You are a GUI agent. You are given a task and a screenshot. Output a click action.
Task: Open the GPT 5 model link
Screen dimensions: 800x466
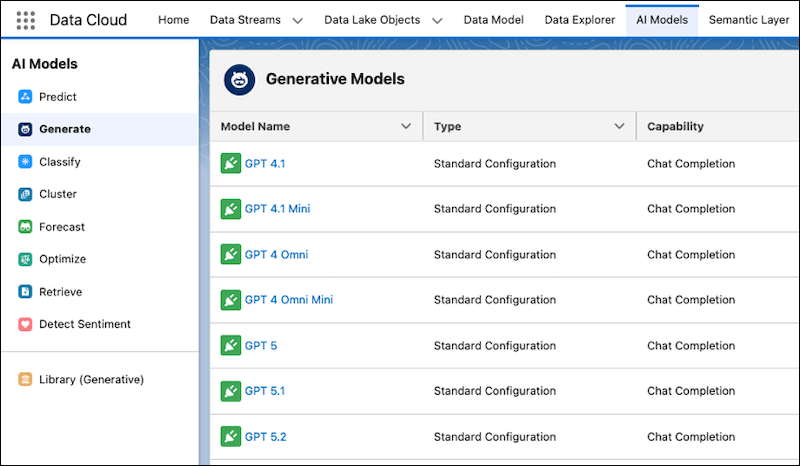[x=261, y=346]
